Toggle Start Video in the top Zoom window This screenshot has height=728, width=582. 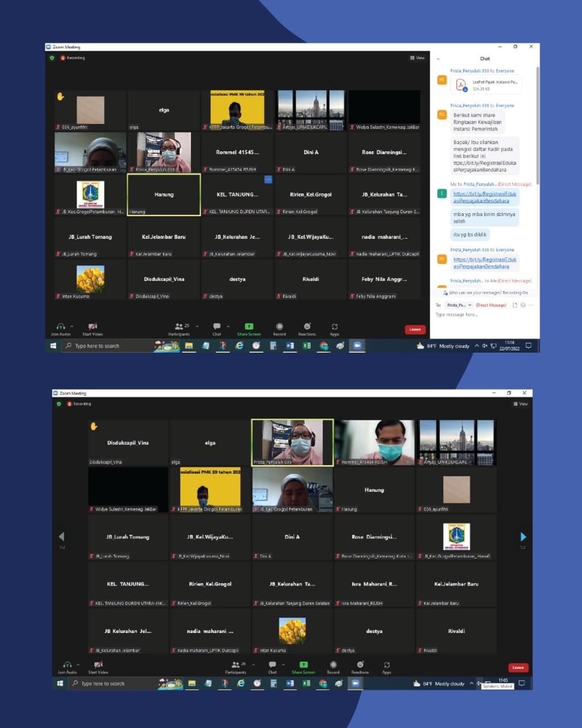click(92, 329)
